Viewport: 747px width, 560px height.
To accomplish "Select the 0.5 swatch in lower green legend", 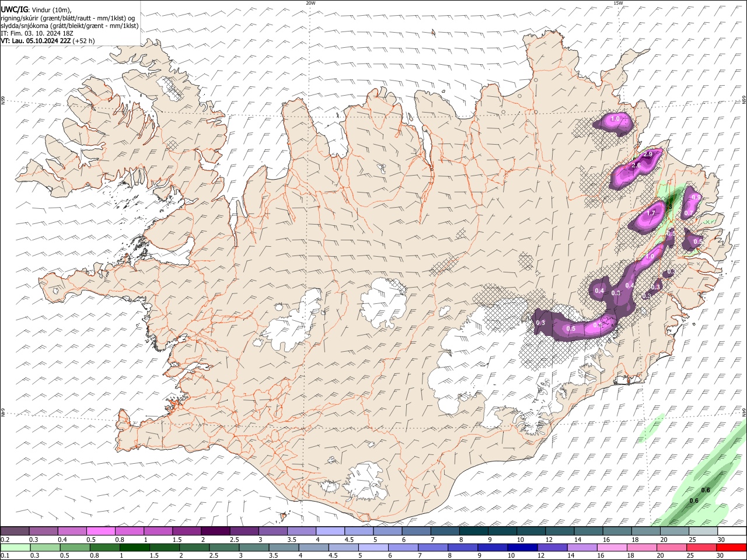I will click(75, 547).
